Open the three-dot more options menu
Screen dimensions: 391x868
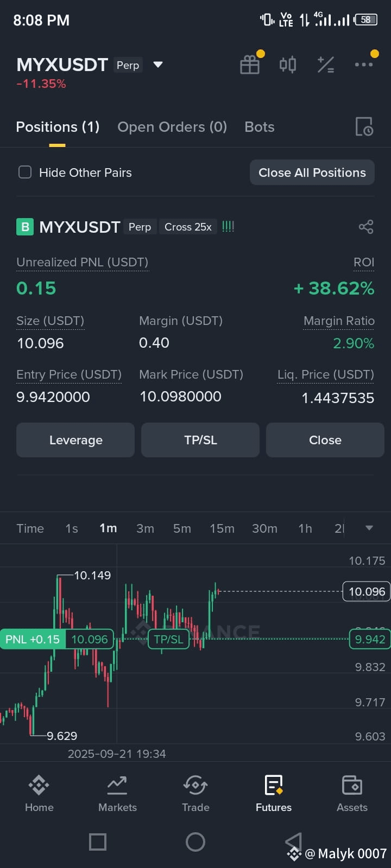363,65
